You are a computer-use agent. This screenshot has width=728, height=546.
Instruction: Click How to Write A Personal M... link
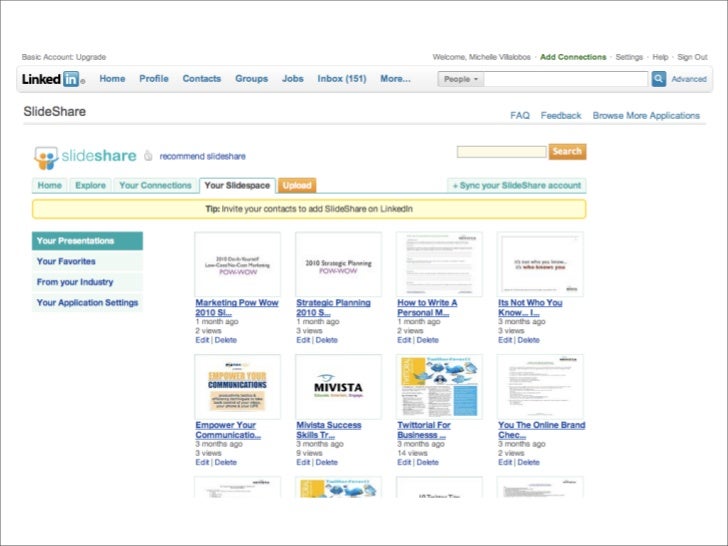pos(427,308)
